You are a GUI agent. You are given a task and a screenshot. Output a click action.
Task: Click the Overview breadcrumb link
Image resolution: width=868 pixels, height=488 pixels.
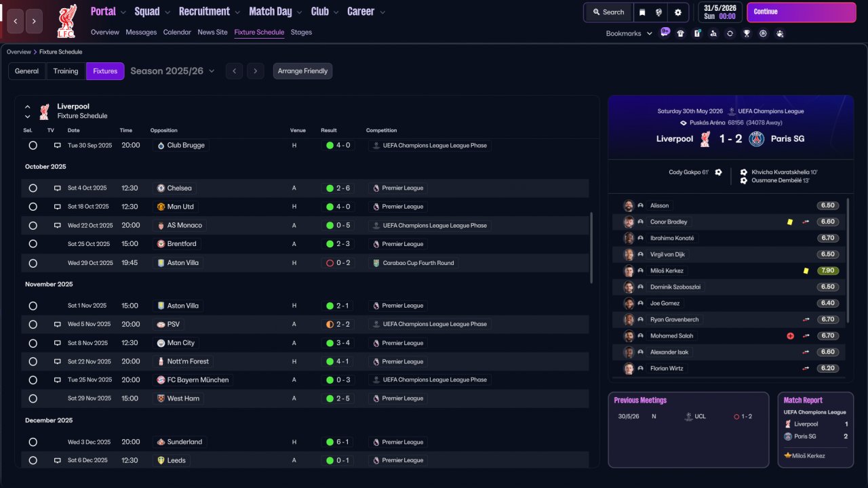coord(19,52)
